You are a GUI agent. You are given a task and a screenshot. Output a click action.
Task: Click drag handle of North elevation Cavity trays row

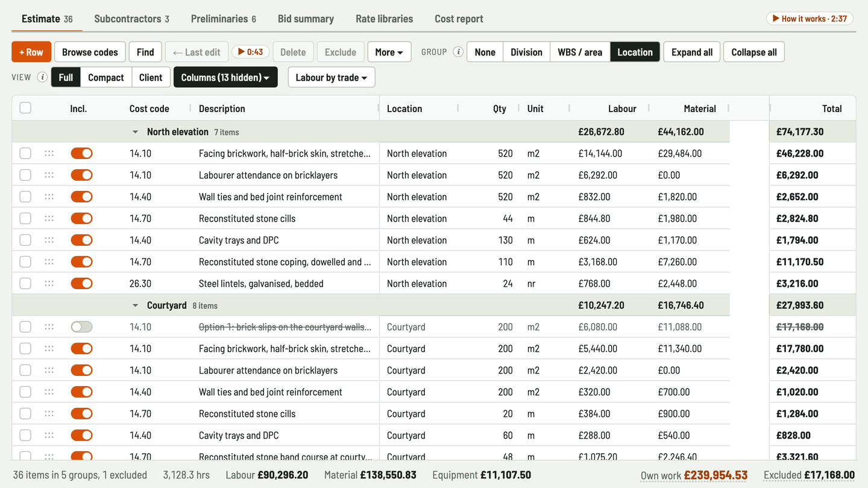49,240
